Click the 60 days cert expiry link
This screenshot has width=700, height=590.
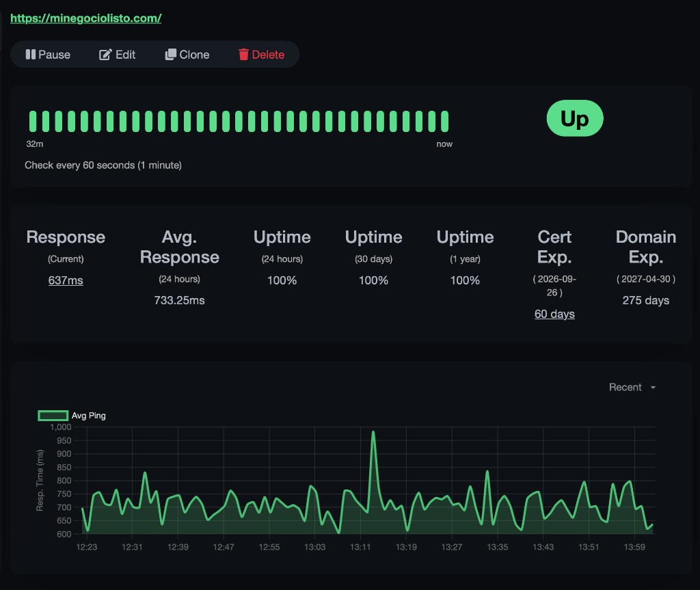coord(554,314)
